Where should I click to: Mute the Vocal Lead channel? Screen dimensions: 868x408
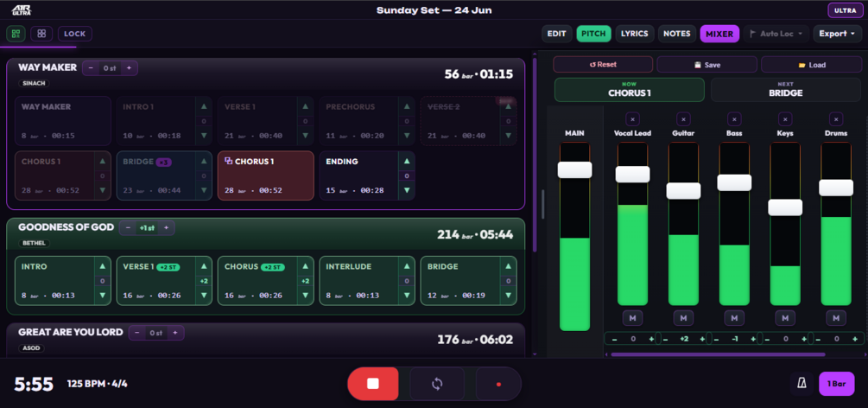(x=633, y=318)
